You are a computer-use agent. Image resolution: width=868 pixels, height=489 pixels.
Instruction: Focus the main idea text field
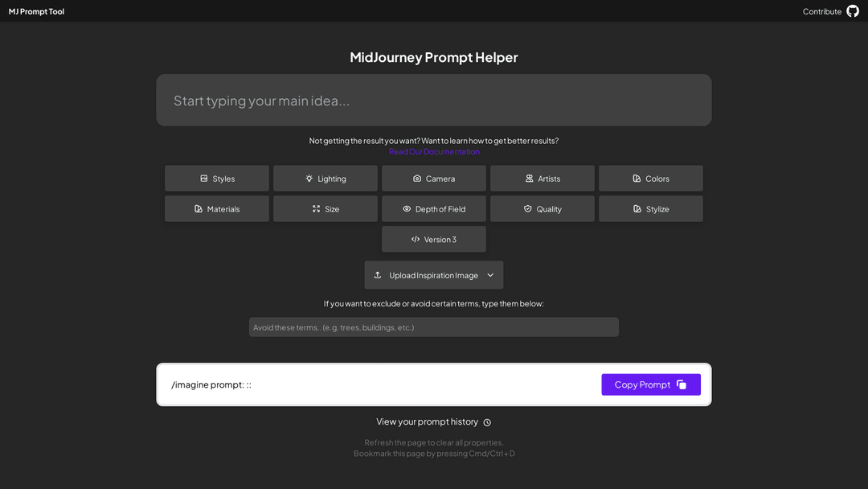coord(434,101)
